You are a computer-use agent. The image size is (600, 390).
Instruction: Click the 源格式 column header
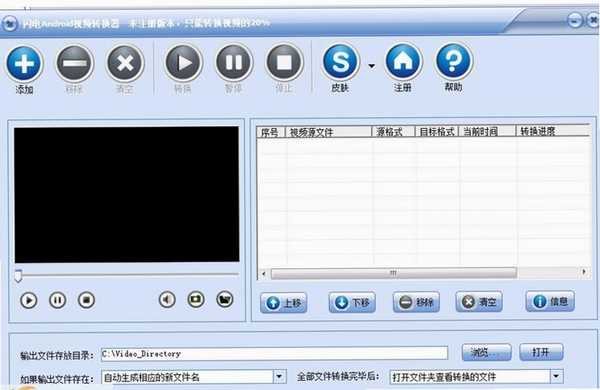pyautogui.click(x=393, y=132)
